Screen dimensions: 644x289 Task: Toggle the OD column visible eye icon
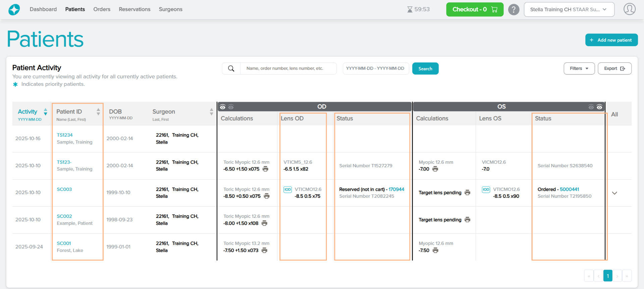coord(223,107)
